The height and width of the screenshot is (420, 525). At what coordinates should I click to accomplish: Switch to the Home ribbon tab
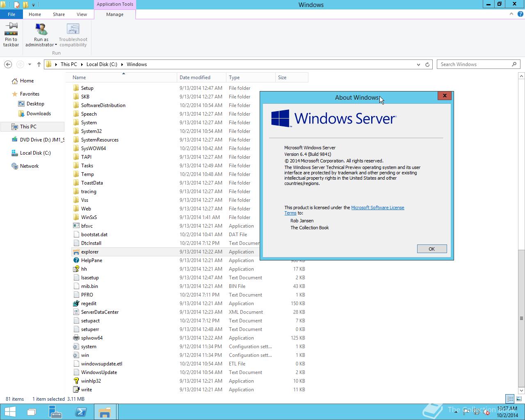click(35, 14)
